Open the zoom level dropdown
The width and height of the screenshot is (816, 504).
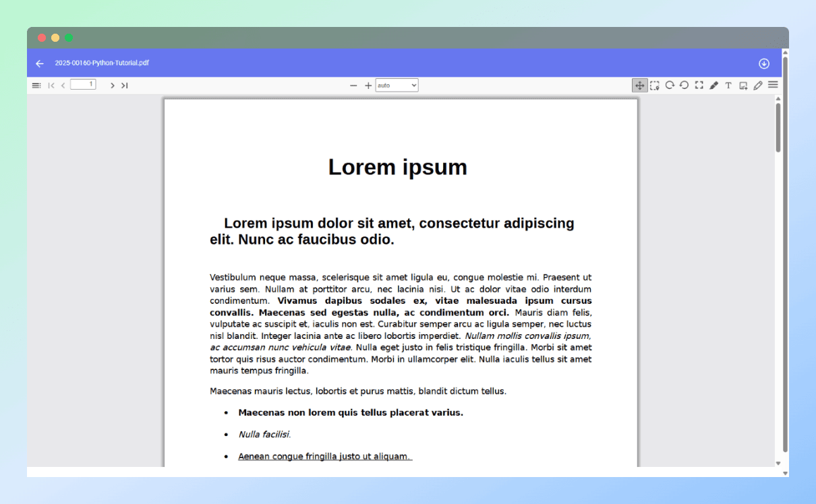point(397,85)
